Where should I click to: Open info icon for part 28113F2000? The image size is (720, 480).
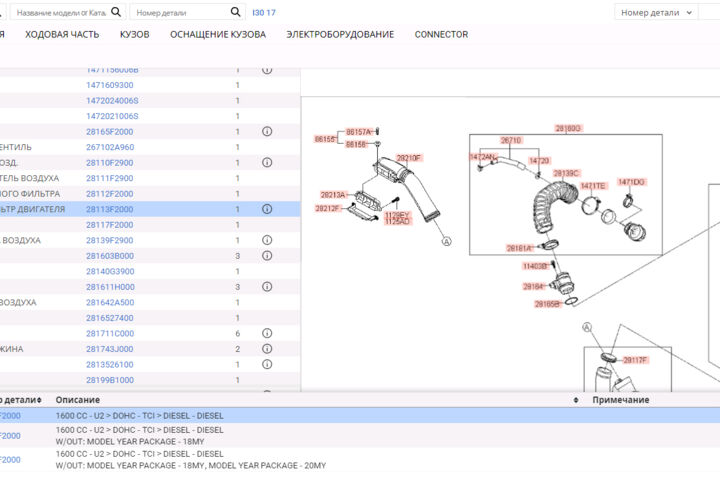pyautogui.click(x=267, y=209)
